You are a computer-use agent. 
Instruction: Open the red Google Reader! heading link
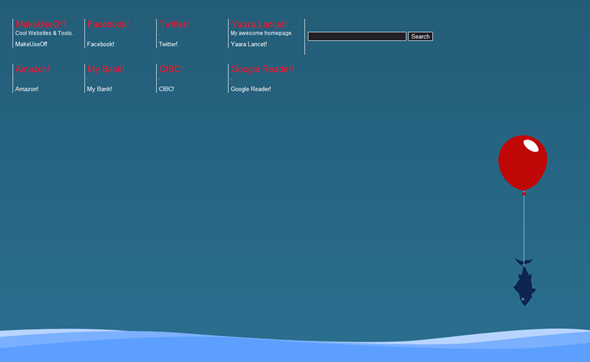coord(262,69)
